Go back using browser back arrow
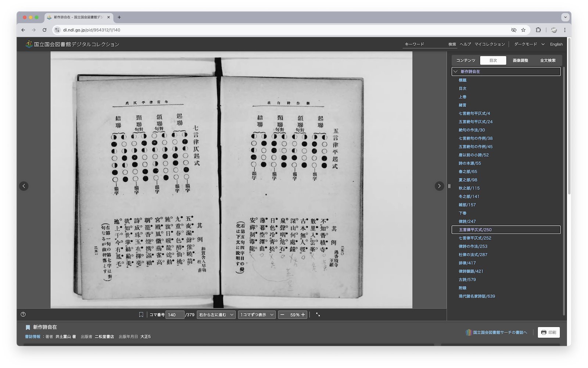The width and height of the screenshot is (588, 368). pyautogui.click(x=23, y=30)
